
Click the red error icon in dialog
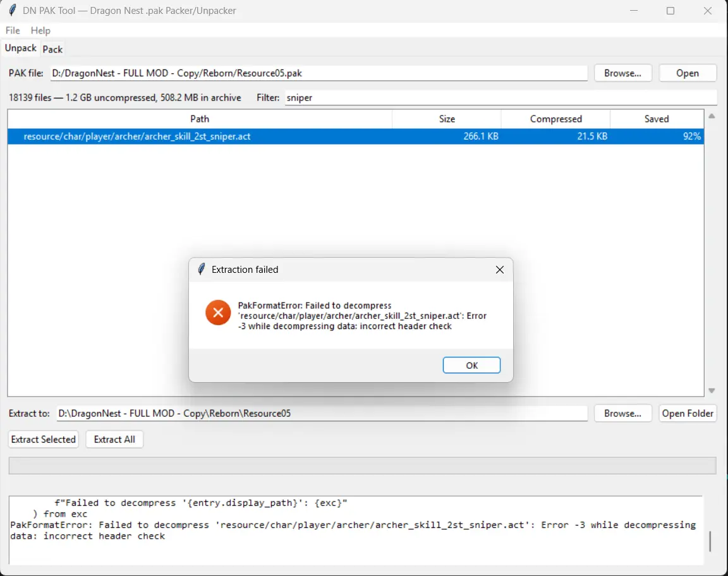(x=218, y=313)
